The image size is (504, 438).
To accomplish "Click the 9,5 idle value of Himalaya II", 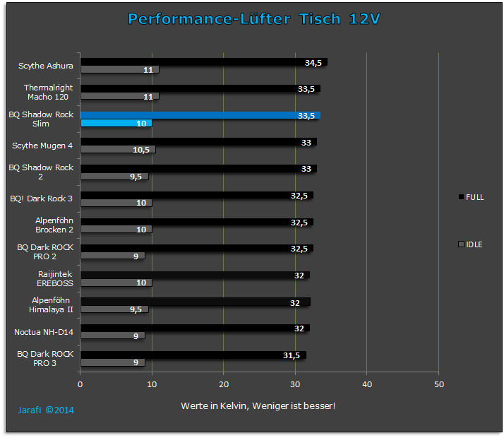I will tap(136, 309).
